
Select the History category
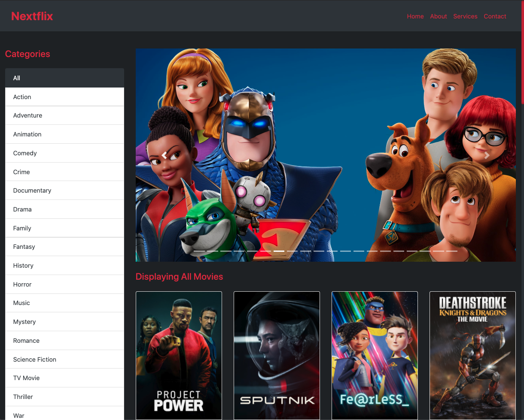(x=64, y=266)
